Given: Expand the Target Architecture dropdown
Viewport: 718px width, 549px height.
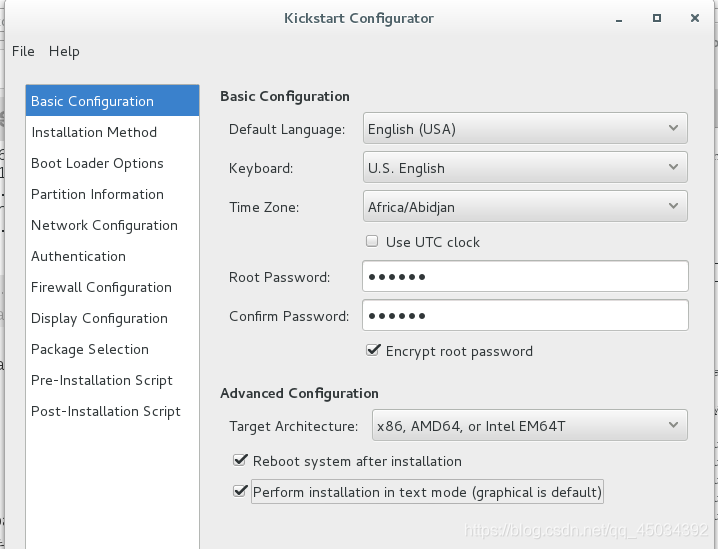Looking at the screenshot, I should pos(530,425).
